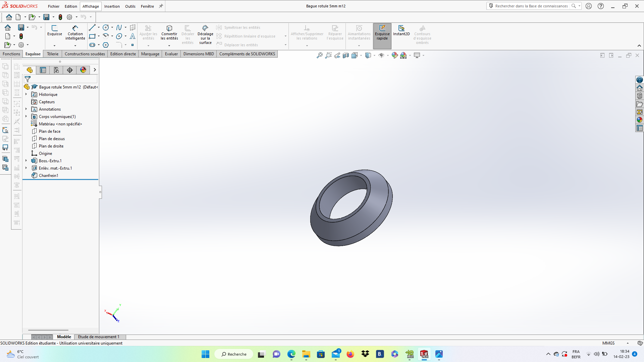This screenshot has height=362, width=644.
Task: Expand the Annotations tree node
Action: click(26, 109)
